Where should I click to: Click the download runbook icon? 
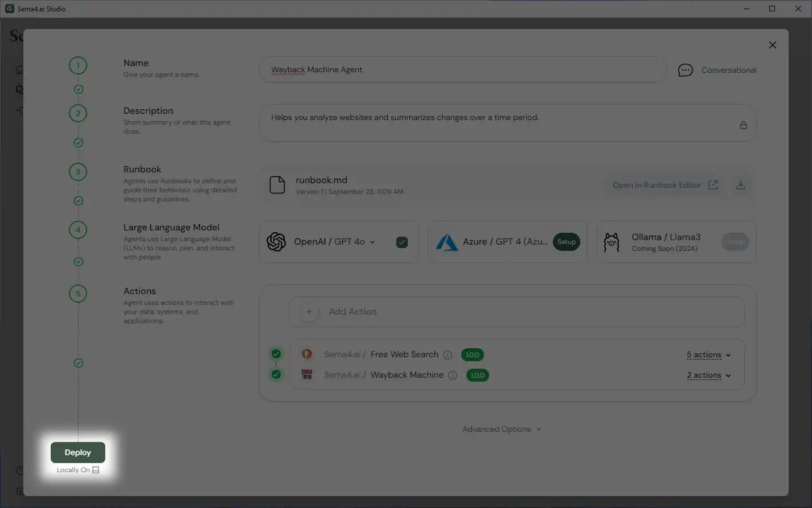pyautogui.click(x=741, y=184)
